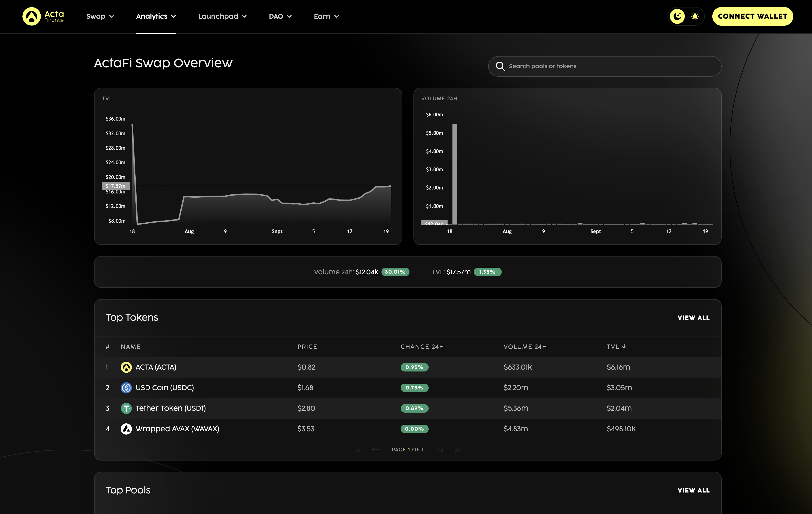Go to next tokens page arrow
This screenshot has width=812, height=514.
[x=439, y=450]
